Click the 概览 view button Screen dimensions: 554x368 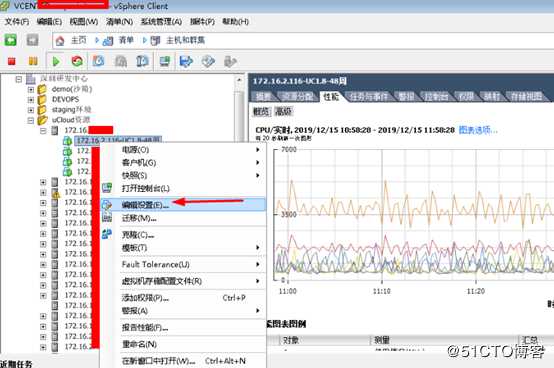(261, 112)
